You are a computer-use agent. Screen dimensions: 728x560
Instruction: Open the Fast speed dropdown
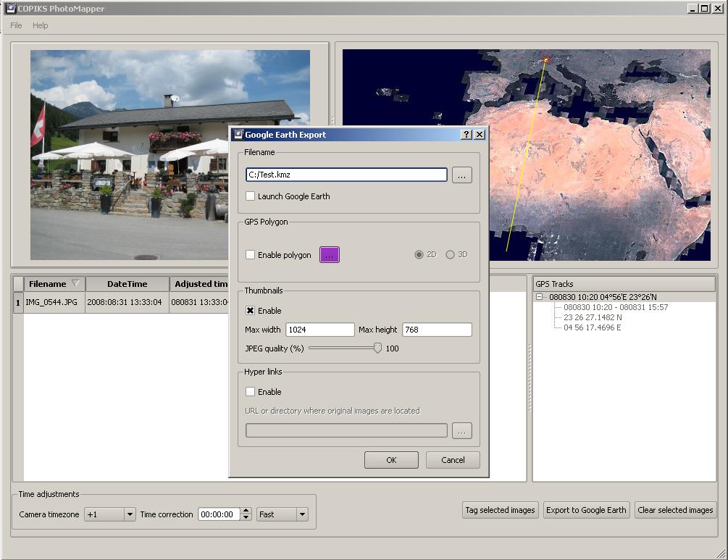click(x=301, y=514)
